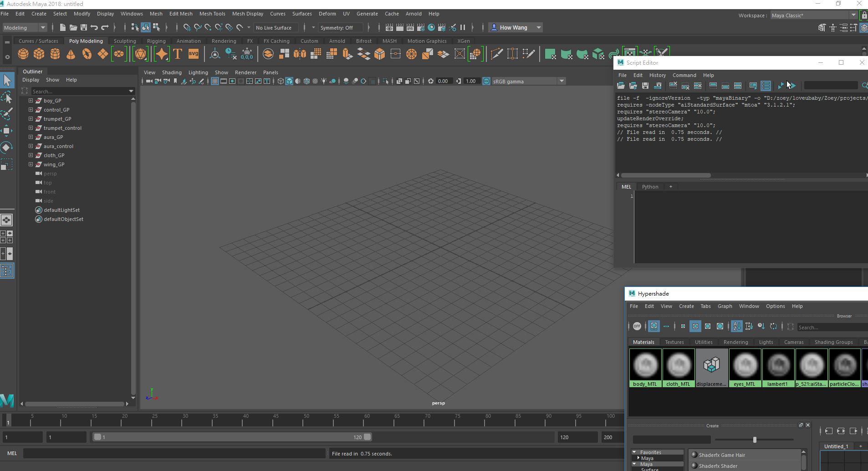Click the SVG creation icon on the shelf
The image size is (868, 471).
point(193,54)
